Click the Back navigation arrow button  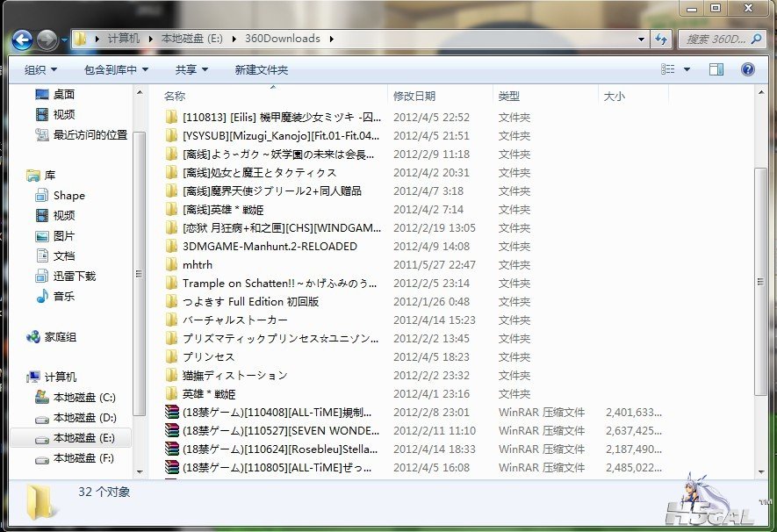tap(22, 40)
